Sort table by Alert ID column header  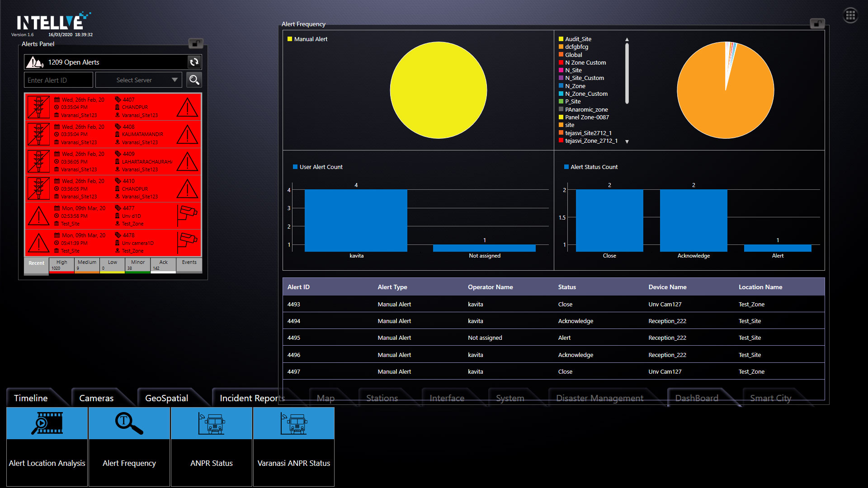[298, 287]
